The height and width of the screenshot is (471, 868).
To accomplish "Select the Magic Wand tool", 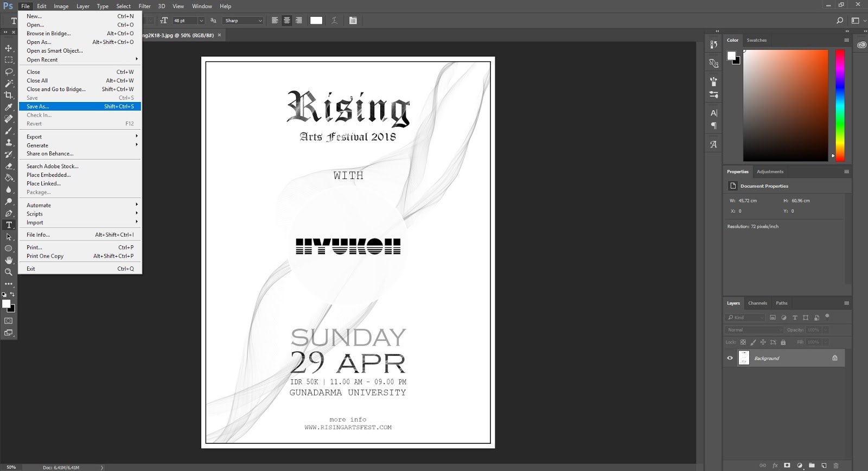I will tap(9, 84).
